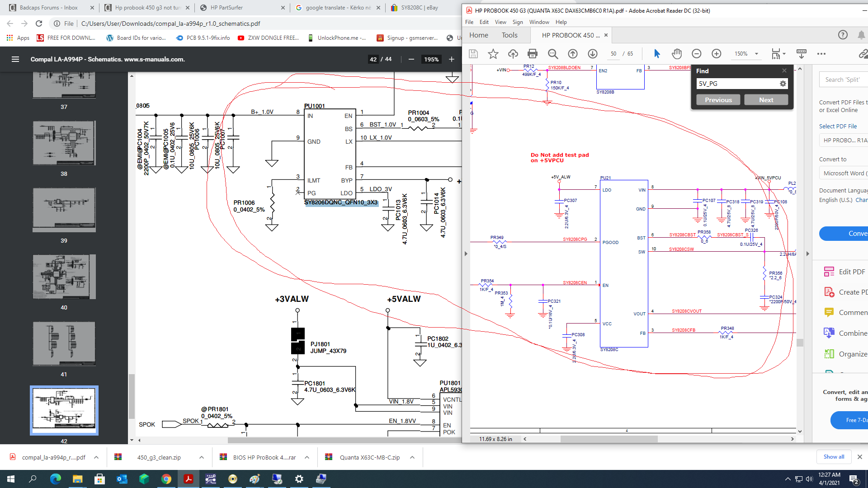
Task: Click the Previous find button
Action: [718, 100]
